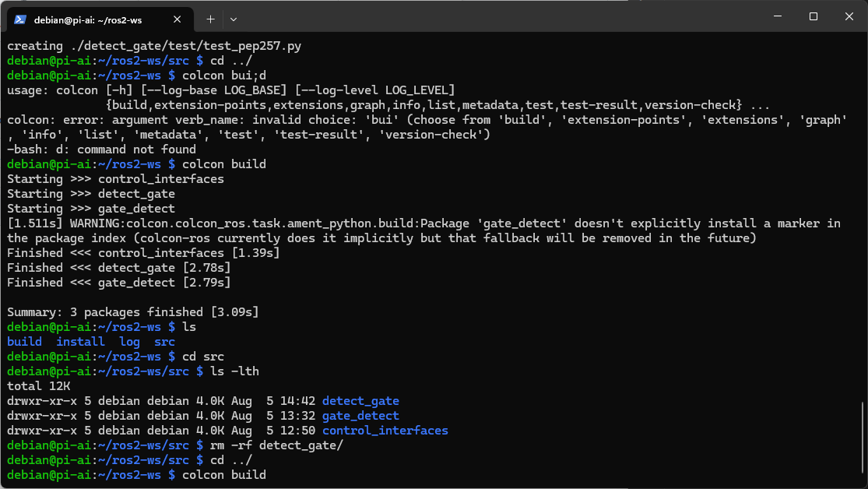
Task: Click the src folder in ls output
Action: pyautogui.click(x=164, y=342)
